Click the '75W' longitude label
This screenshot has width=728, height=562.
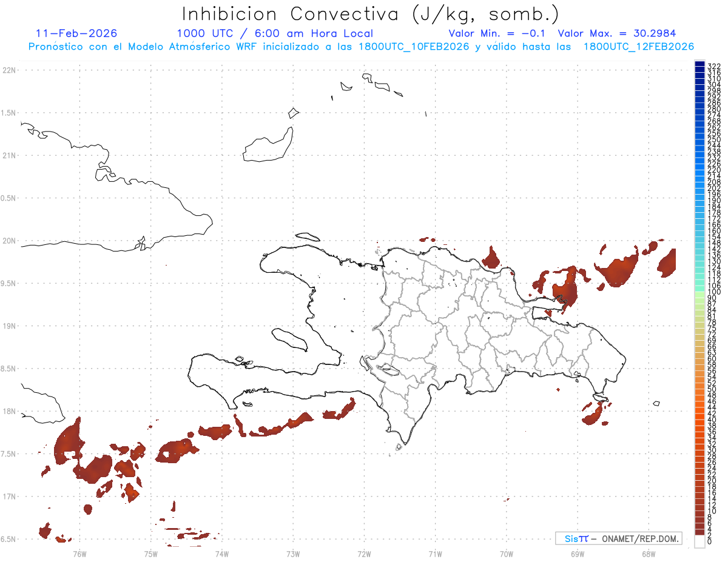click(151, 553)
